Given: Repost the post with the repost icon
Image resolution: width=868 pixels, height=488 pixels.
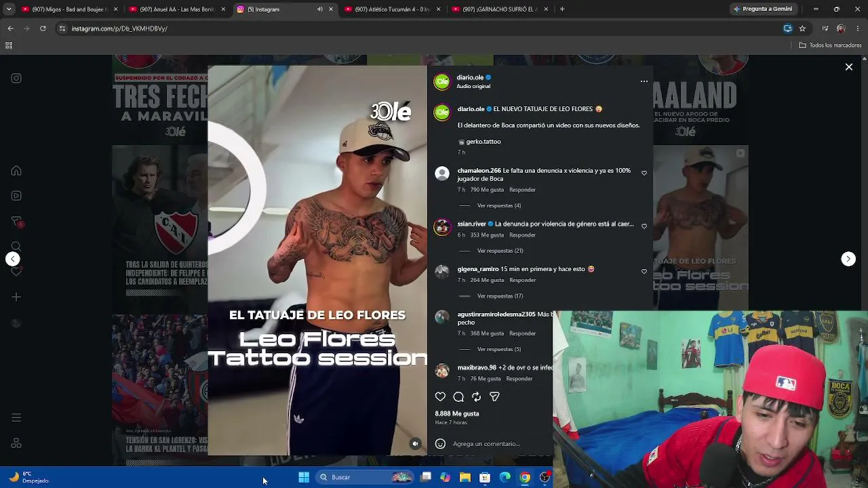Looking at the screenshot, I should click(476, 397).
